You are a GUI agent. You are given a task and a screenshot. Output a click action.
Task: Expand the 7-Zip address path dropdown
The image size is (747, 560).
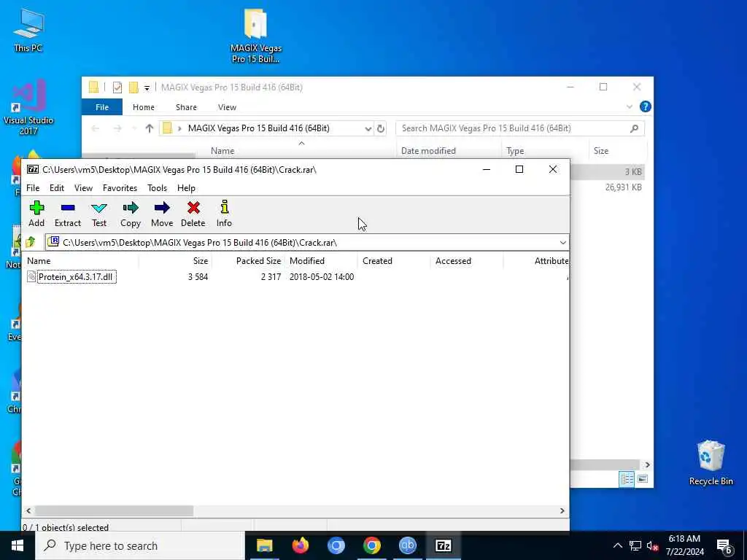point(562,243)
